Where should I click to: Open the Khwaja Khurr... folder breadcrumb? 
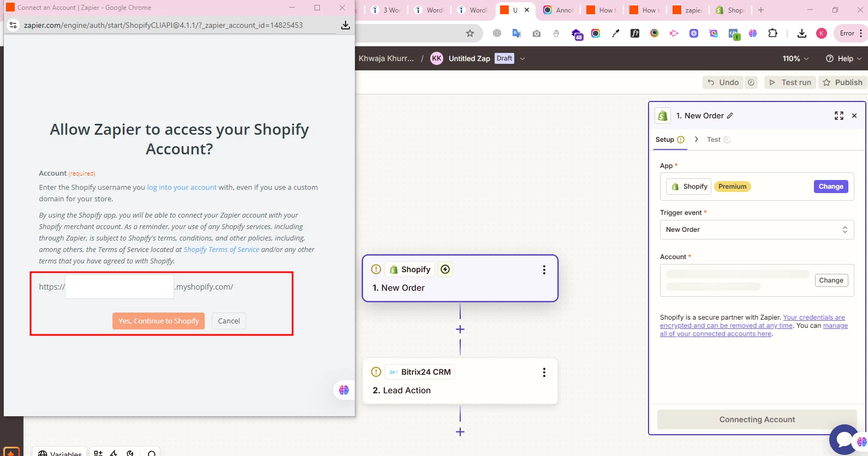click(386, 58)
